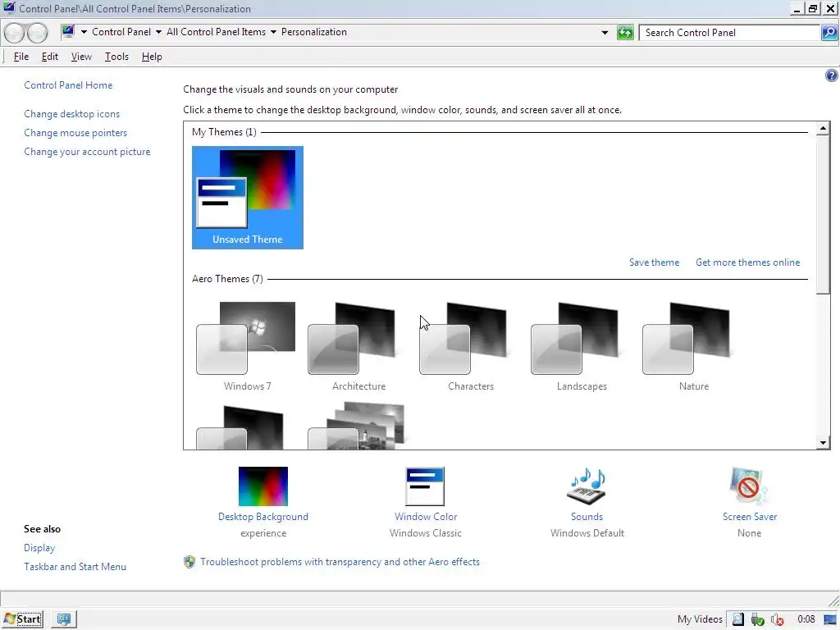
Task: Click the tray icon right of clock
Action: pos(829,620)
